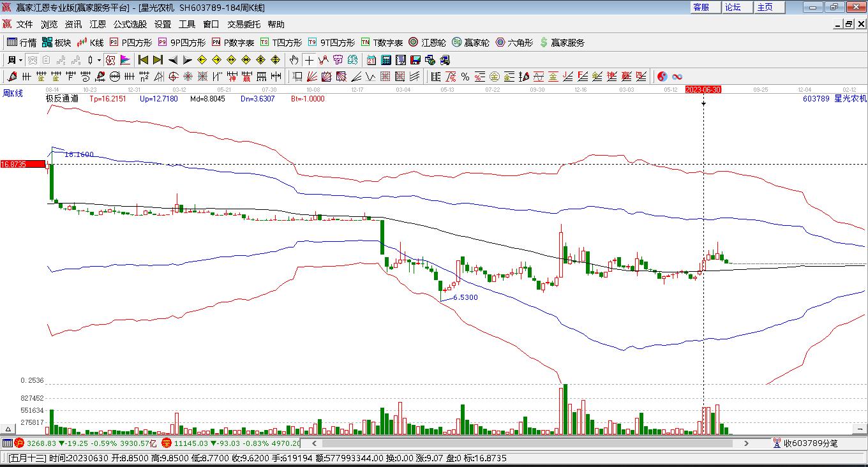The height and width of the screenshot is (467, 868).
Task: Launch the 江恩轮 Gann wheel
Action: (x=427, y=43)
